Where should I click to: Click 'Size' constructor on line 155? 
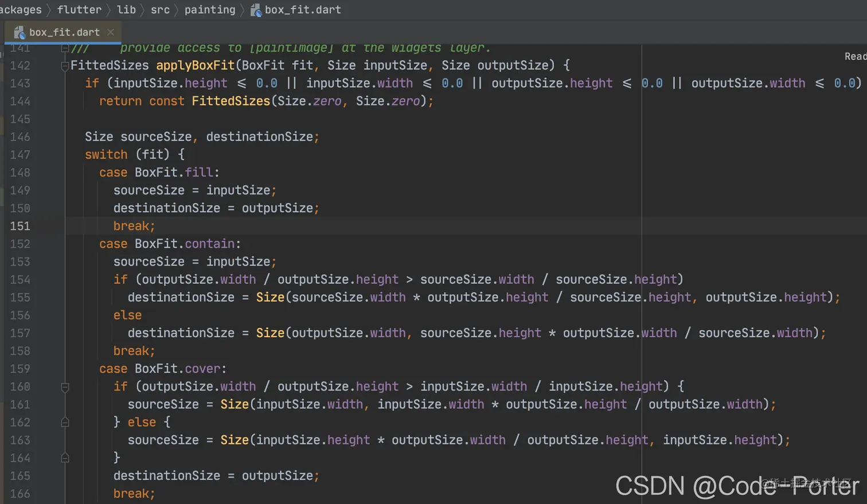point(270,298)
